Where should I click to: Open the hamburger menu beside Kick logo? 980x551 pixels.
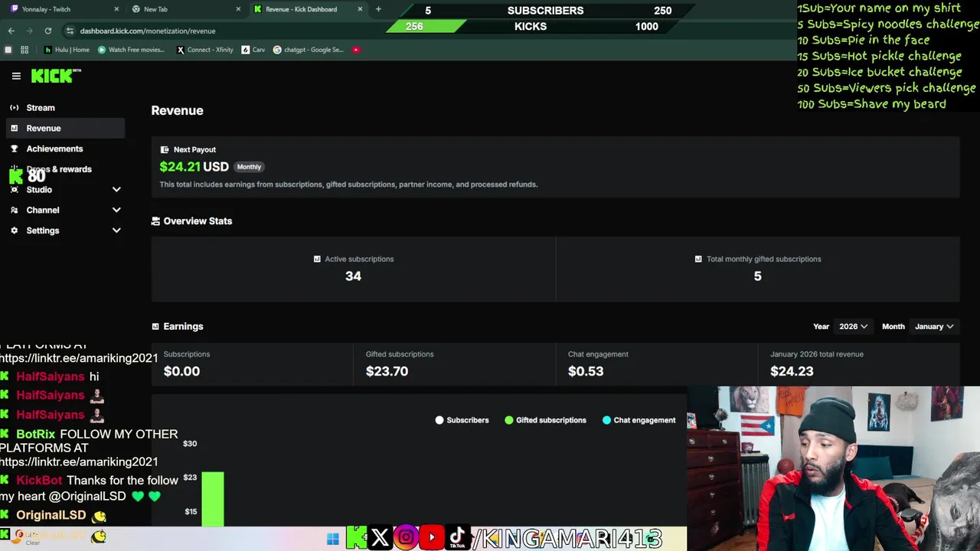(16, 76)
